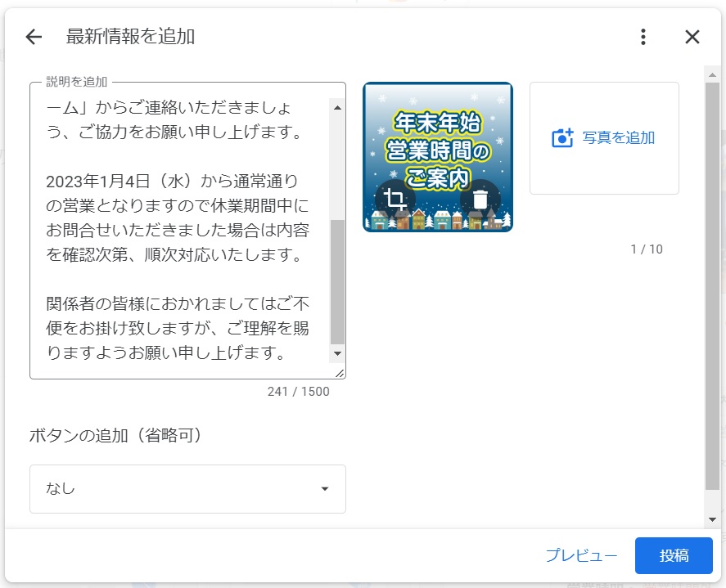Click text line 2023年1月4日（水）から通常通り
The width and height of the screenshot is (726, 588).
(x=172, y=181)
